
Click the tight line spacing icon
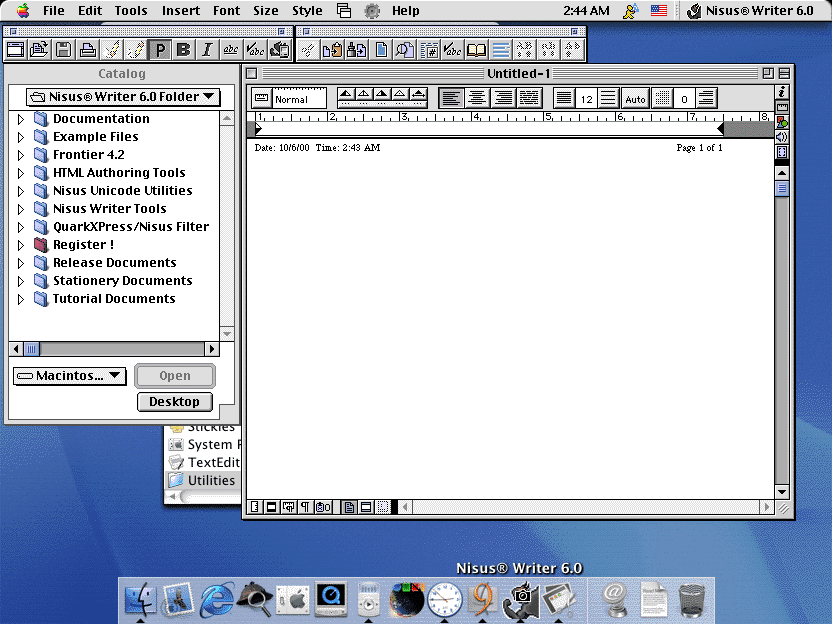[564, 99]
